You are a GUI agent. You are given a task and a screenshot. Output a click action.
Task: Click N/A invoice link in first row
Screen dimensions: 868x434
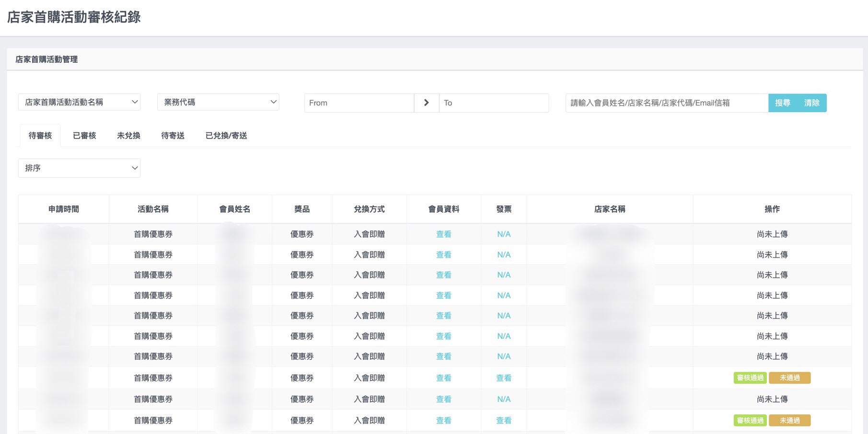(503, 234)
